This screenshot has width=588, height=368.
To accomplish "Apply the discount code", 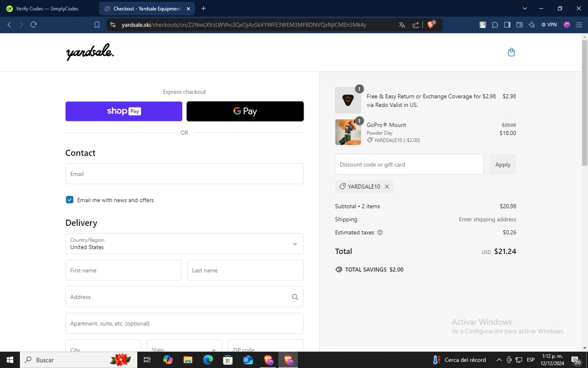I will 503,164.
